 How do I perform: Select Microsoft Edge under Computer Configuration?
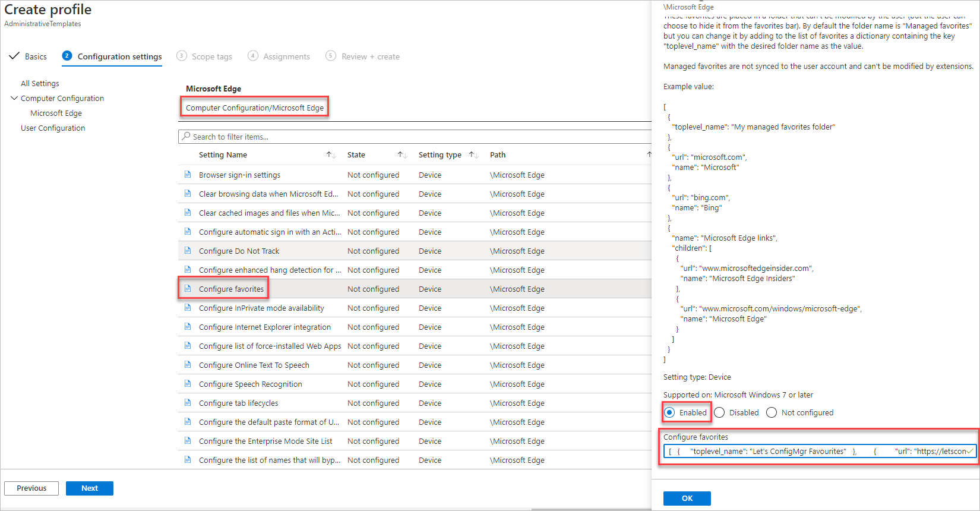coord(56,113)
